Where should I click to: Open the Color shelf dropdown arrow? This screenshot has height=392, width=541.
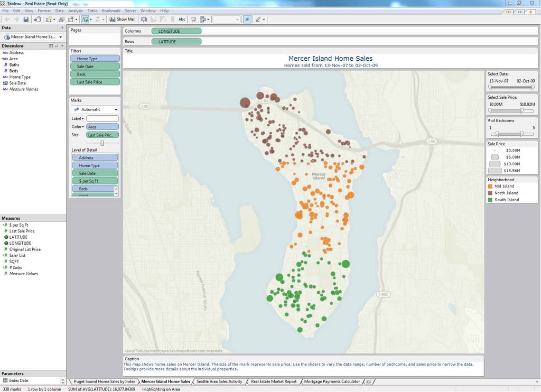83,127
